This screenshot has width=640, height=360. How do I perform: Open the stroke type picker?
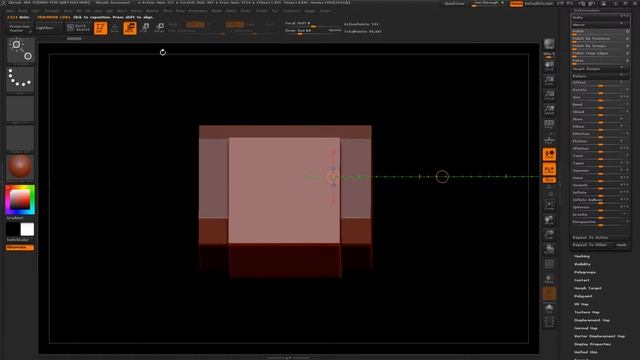pyautogui.click(x=20, y=79)
